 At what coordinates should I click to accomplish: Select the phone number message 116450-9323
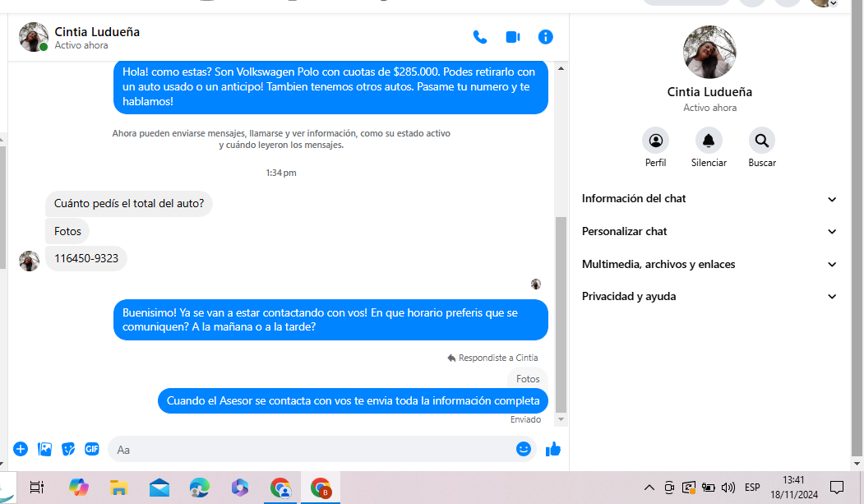click(86, 258)
